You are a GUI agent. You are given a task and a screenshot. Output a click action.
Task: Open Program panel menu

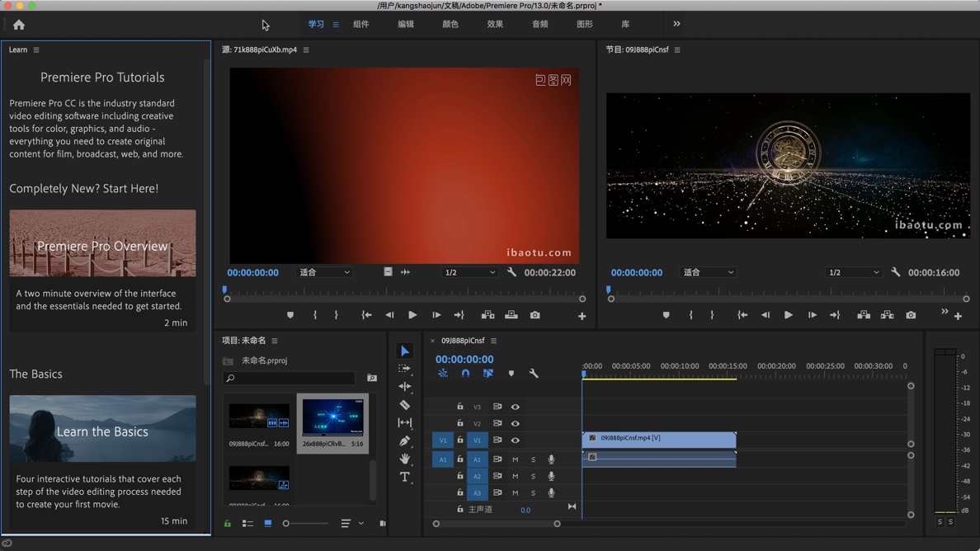pos(677,50)
